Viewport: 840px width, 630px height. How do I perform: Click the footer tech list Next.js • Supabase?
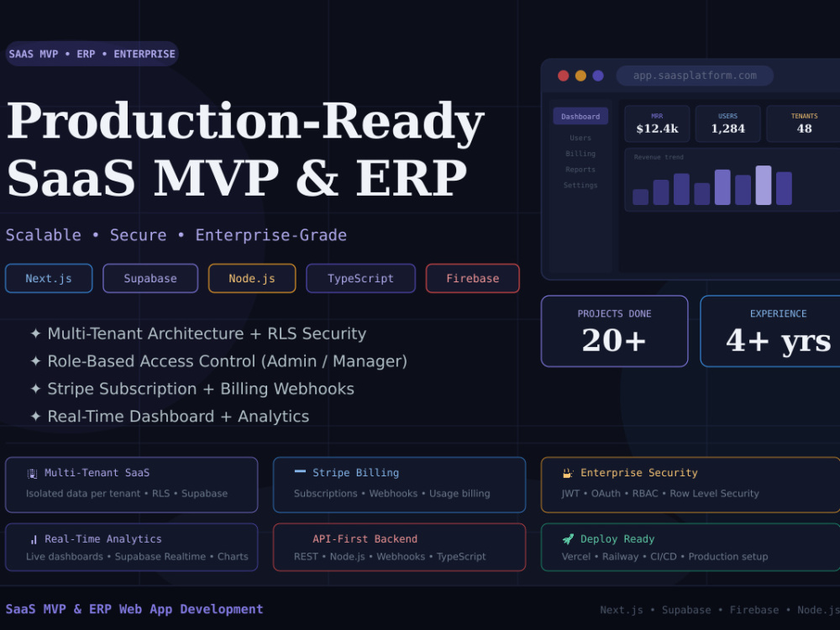tap(720, 610)
